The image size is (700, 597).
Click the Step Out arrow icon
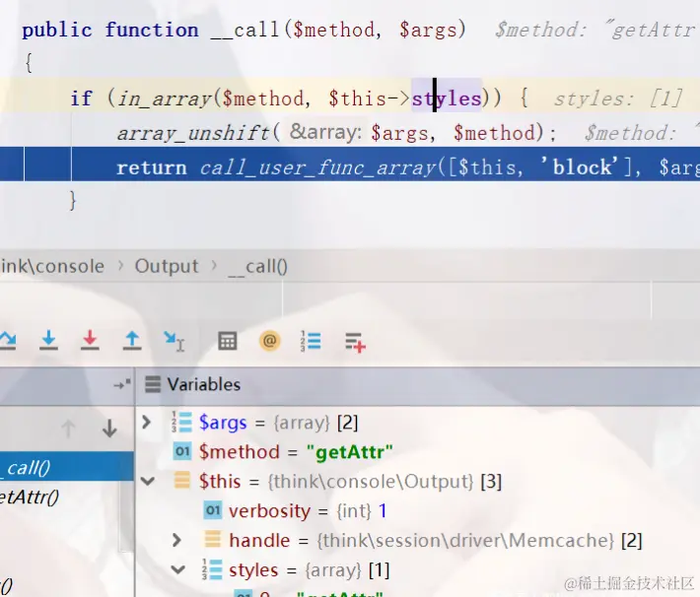[x=132, y=341]
